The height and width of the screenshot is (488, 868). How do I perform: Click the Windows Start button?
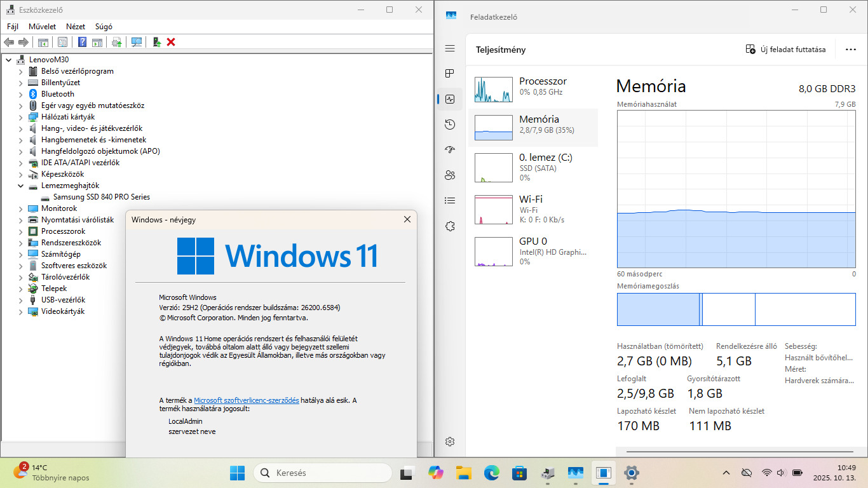click(x=238, y=473)
